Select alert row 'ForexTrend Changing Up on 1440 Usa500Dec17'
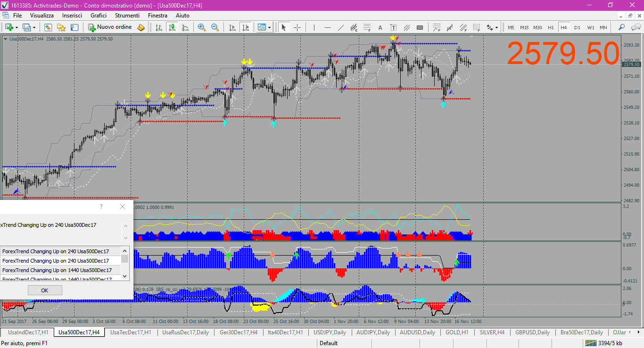This screenshot has height=348, width=644. [x=60, y=270]
